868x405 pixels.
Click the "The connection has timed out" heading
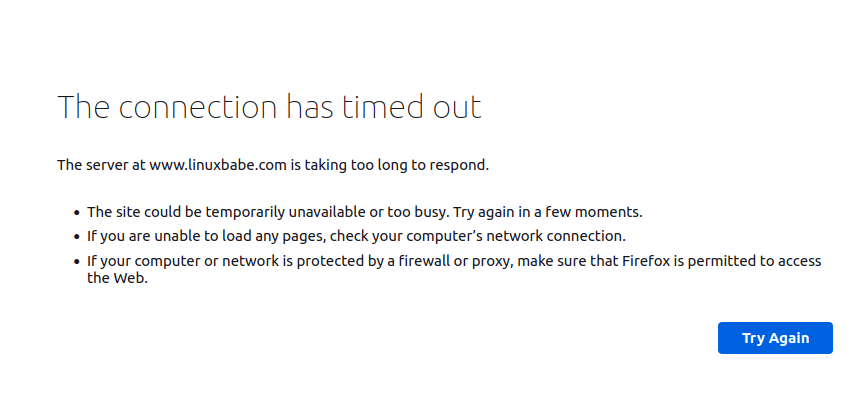[x=269, y=107]
